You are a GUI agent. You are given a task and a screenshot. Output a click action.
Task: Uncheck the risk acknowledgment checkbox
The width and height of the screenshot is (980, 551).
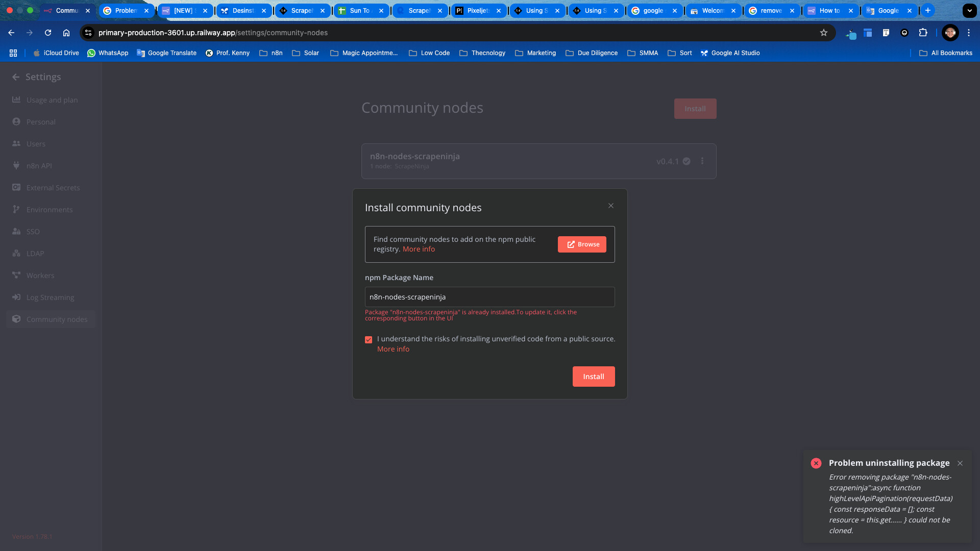coord(369,340)
